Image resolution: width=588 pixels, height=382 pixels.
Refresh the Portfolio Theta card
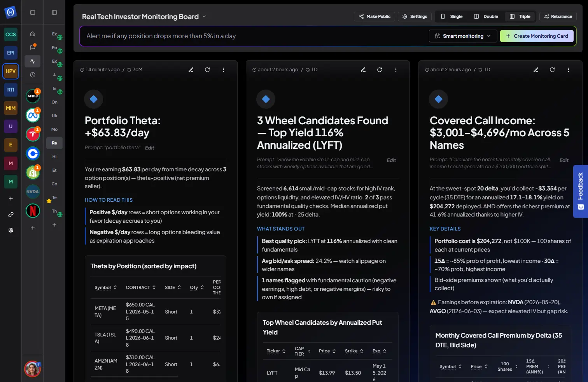(207, 70)
